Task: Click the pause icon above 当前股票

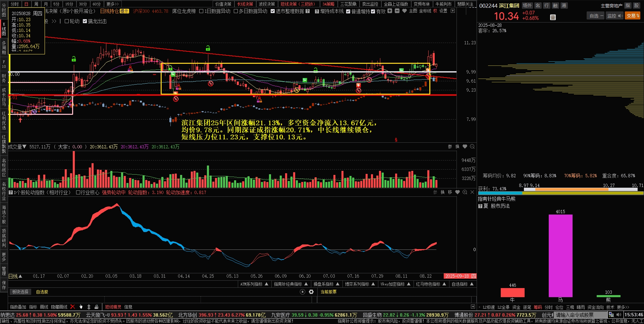Action: [303, 292]
